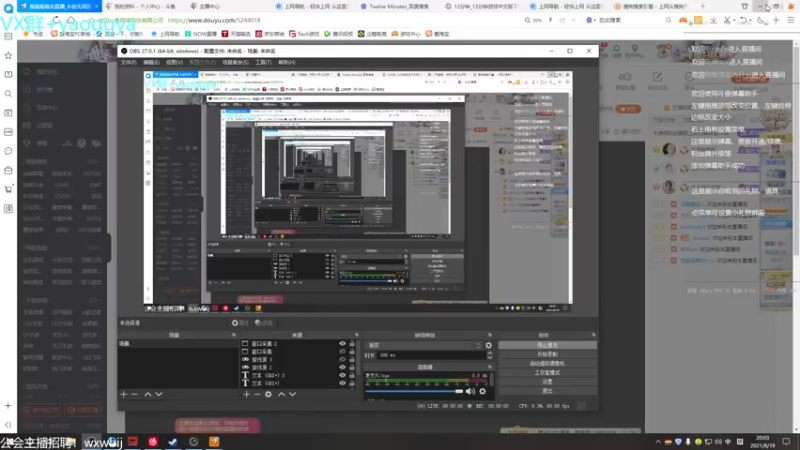Toggle visibility of source 窗口采集 2
This screenshot has width=800, height=450.
(342, 344)
